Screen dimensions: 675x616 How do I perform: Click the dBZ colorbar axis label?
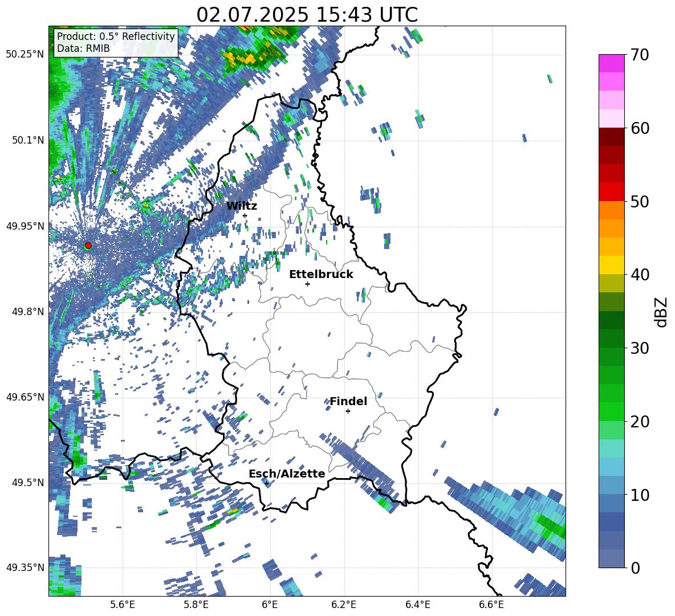tap(662, 312)
